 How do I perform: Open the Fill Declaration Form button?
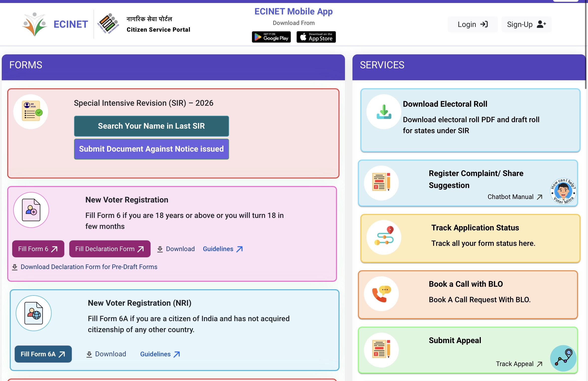pyautogui.click(x=110, y=249)
